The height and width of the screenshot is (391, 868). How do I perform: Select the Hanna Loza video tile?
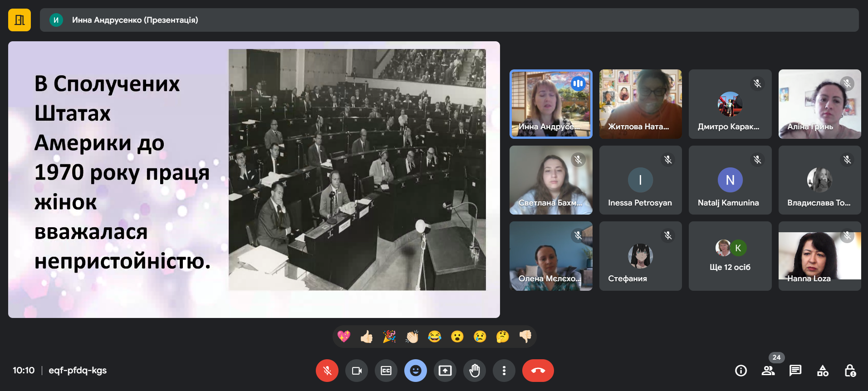(819, 256)
